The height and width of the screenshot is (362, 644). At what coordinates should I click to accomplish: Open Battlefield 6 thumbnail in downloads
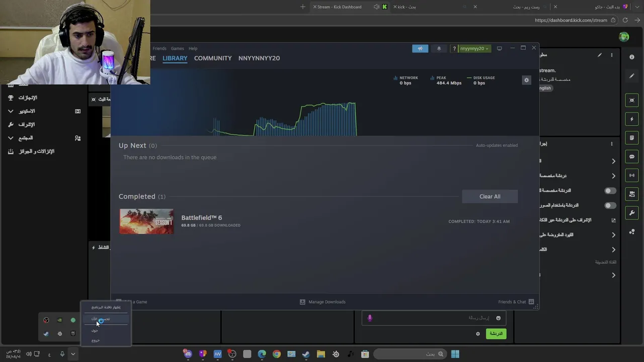tap(146, 221)
